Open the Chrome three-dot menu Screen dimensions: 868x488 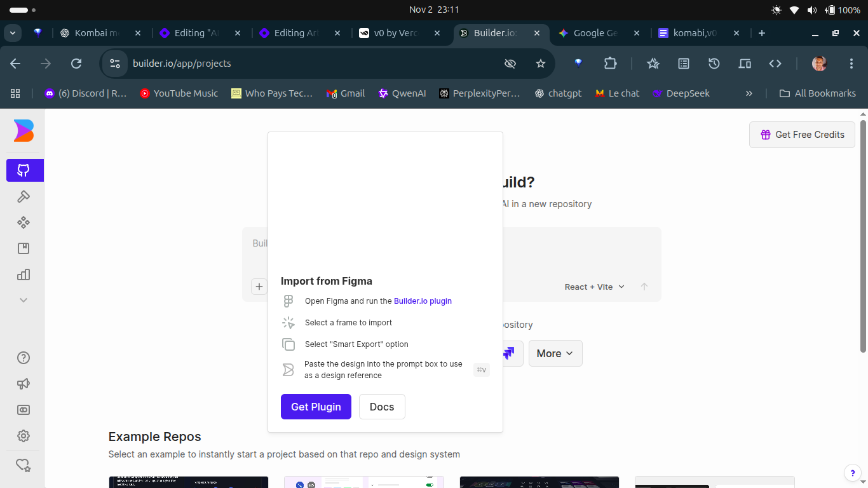[851, 64]
